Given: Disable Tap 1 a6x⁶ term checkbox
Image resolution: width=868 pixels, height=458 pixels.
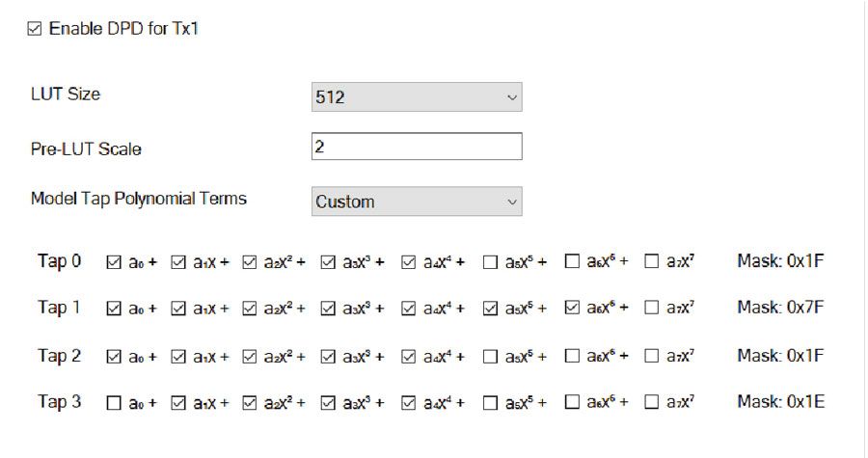Looking at the screenshot, I should 571,309.
